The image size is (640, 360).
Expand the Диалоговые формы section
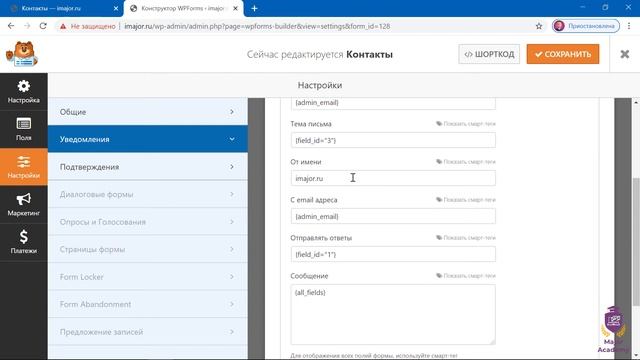148,194
